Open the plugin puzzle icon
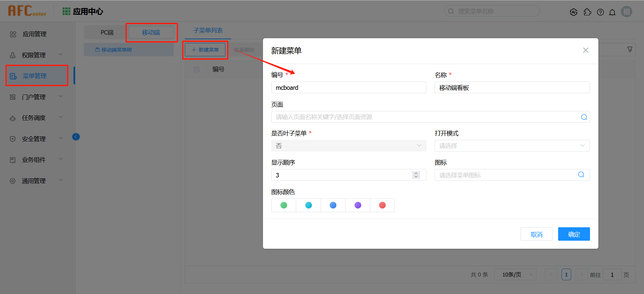 coord(587,12)
